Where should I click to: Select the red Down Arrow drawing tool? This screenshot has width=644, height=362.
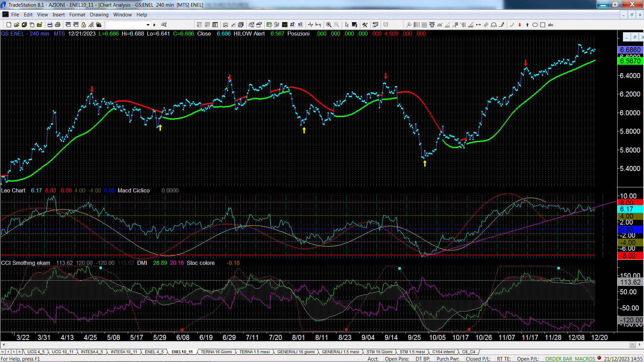(x=520, y=24)
